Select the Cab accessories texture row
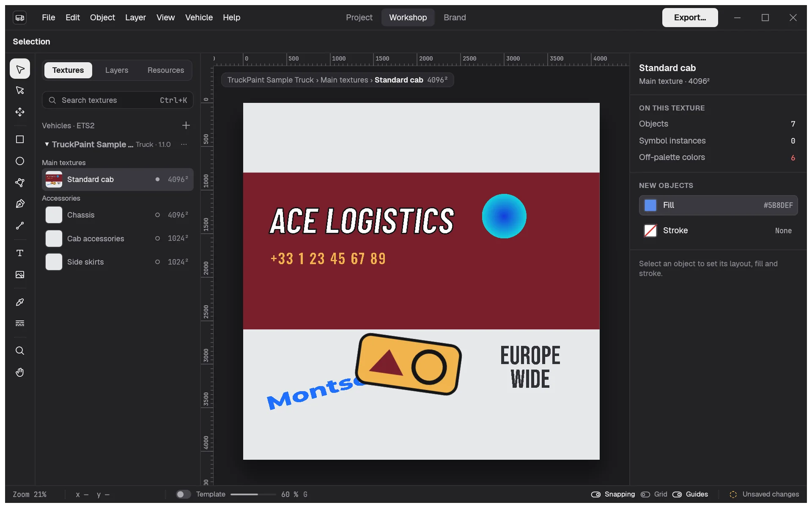Viewport: 812px width, 508px height. coord(118,239)
